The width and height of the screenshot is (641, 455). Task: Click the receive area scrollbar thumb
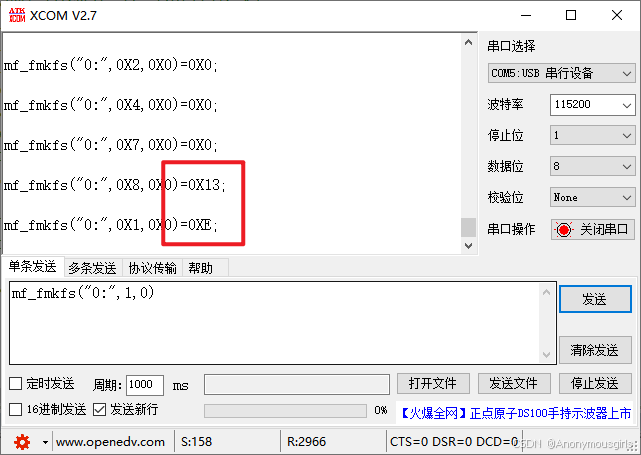468,227
